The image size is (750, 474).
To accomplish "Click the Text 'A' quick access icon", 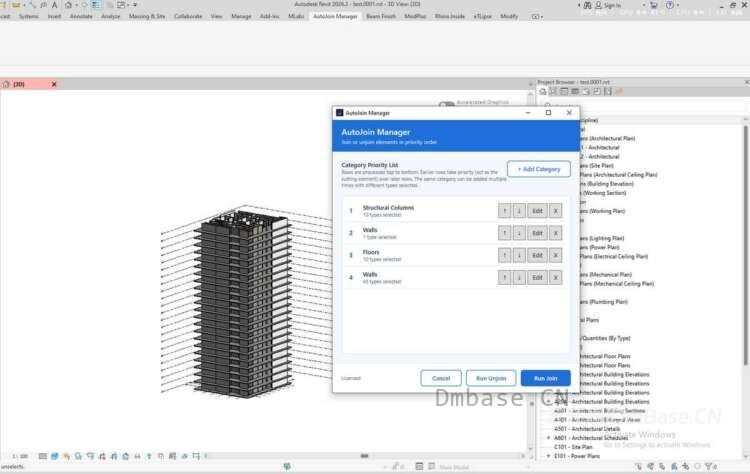I will 55,5.
